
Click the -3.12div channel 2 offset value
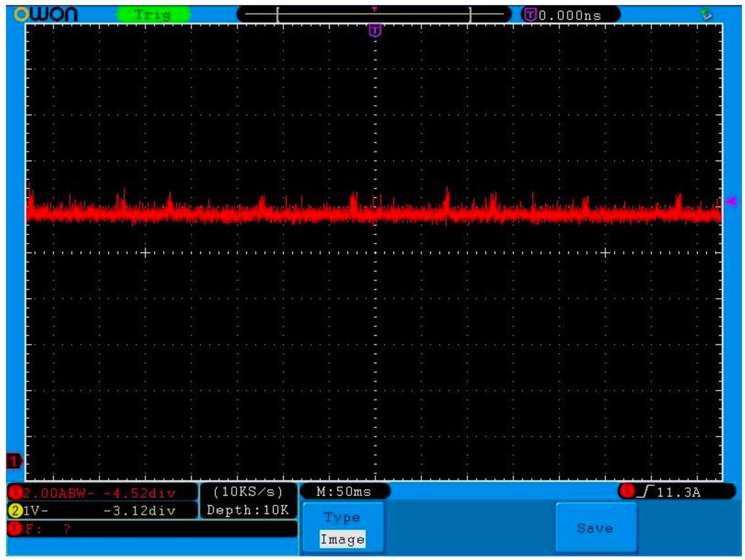(x=139, y=511)
